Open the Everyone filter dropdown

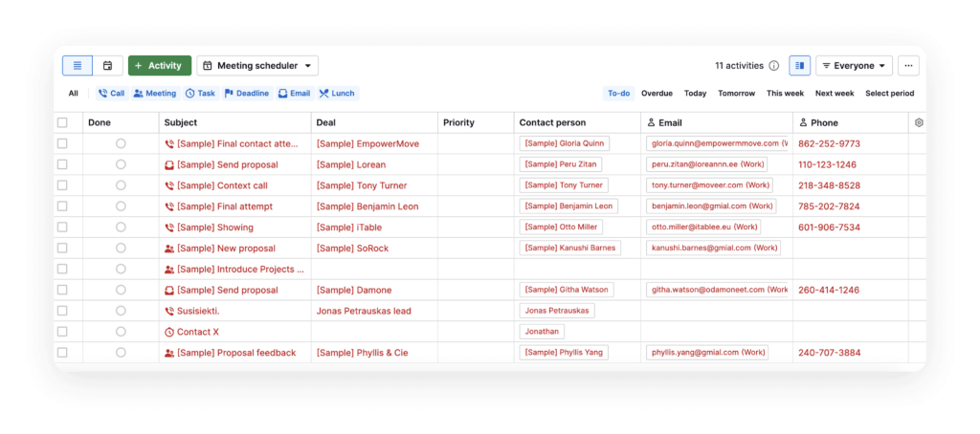854,66
